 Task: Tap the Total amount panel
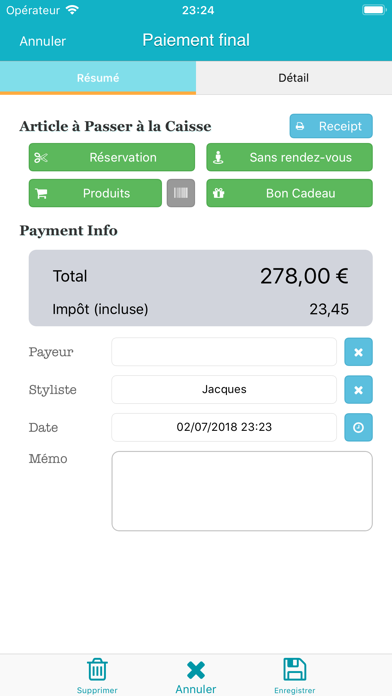coord(201,288)
